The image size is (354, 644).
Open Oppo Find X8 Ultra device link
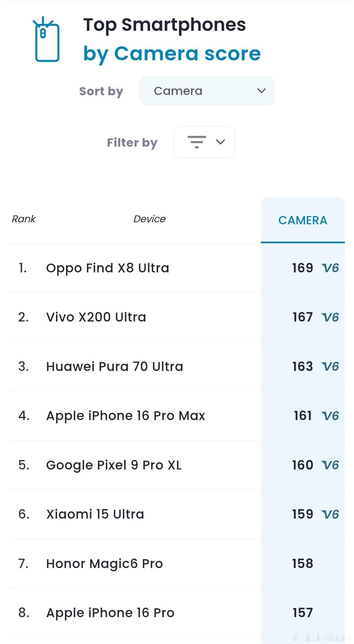point(108,268)
